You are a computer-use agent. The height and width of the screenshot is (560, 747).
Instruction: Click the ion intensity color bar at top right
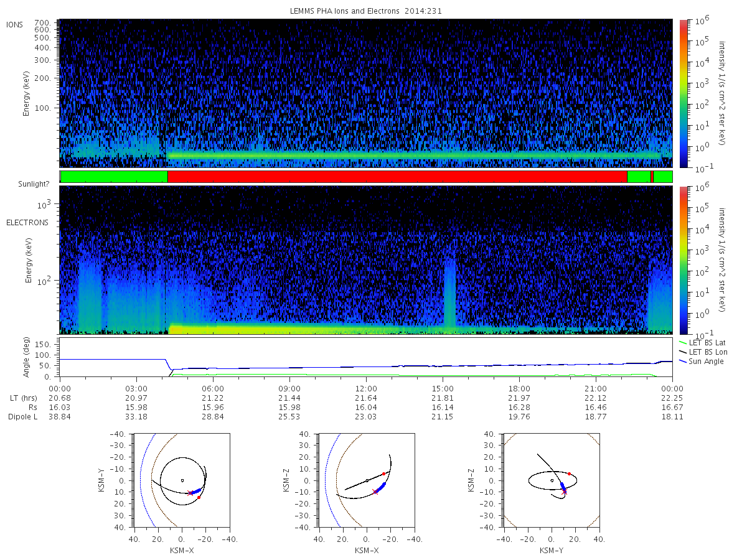683,93
